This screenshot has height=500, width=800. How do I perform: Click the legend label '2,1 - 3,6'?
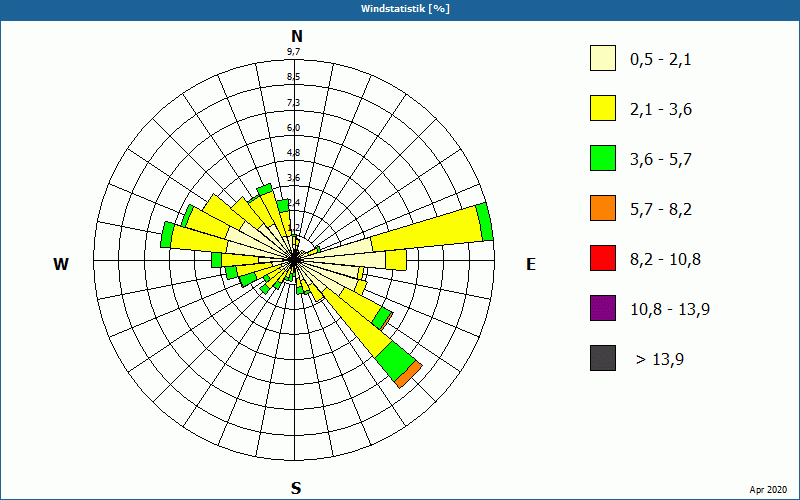(x=661, y=110)
